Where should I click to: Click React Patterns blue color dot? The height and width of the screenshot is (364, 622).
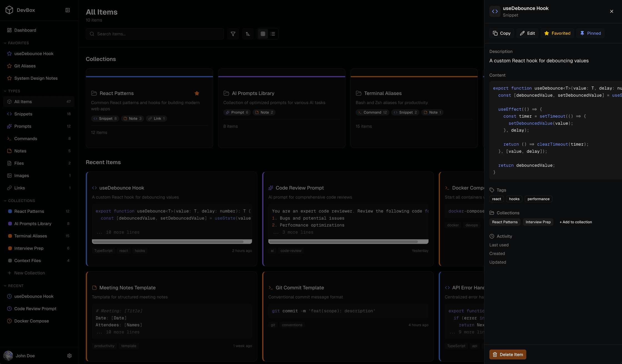pyautogui.click(x=10, y=211)
